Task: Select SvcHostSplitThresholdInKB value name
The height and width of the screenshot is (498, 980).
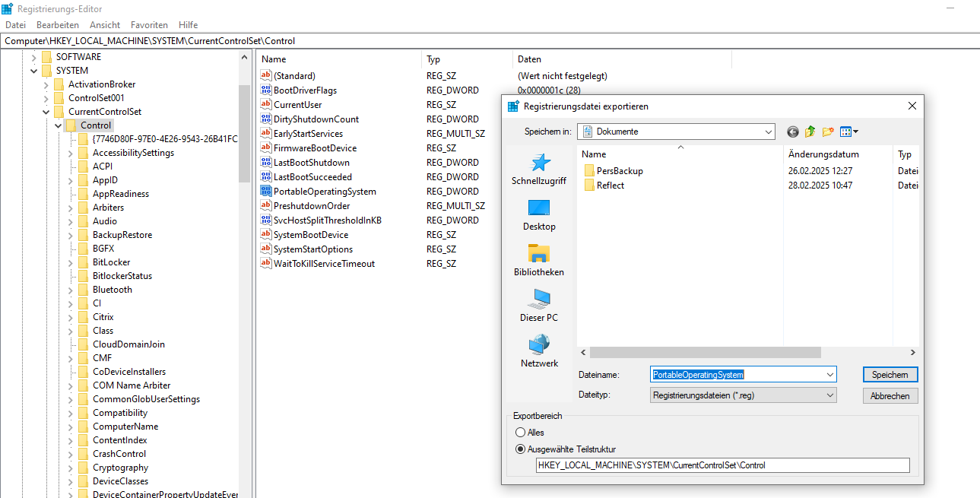Action: coord(328,220)
